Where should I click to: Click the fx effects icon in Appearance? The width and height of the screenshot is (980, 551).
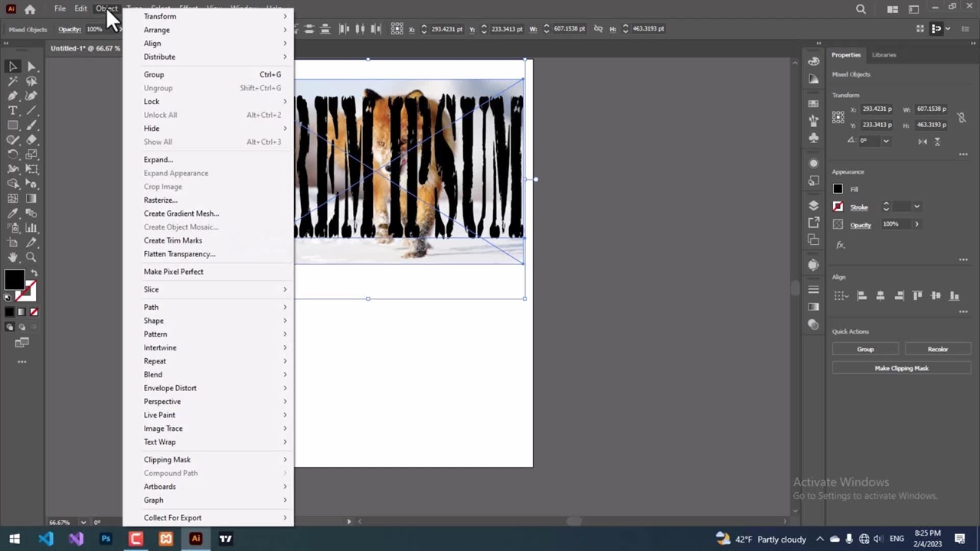pyautogui.click(x=840, y=245)
